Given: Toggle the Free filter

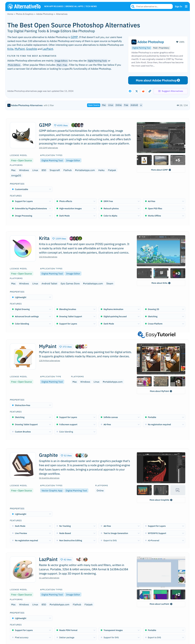Looking at the screenshot, I should pos(126,105).
